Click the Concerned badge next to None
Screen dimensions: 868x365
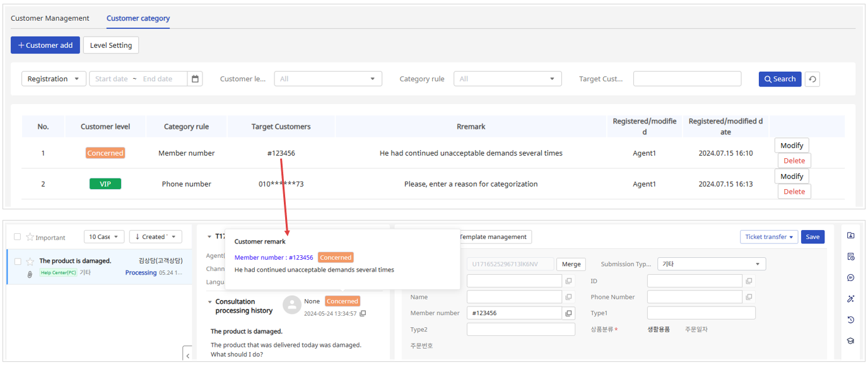(343, 301)
